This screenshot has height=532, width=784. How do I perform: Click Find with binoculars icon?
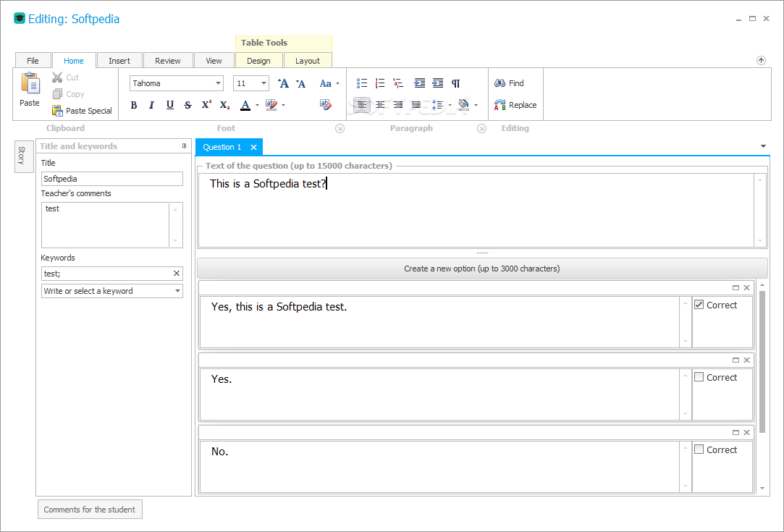pos(509,83)
